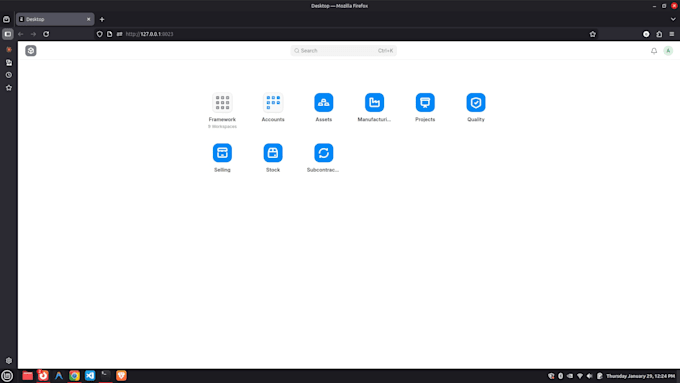Click the Firefox address bar URL
Screen dimensions: 680x383
click(x=150, y=34)
